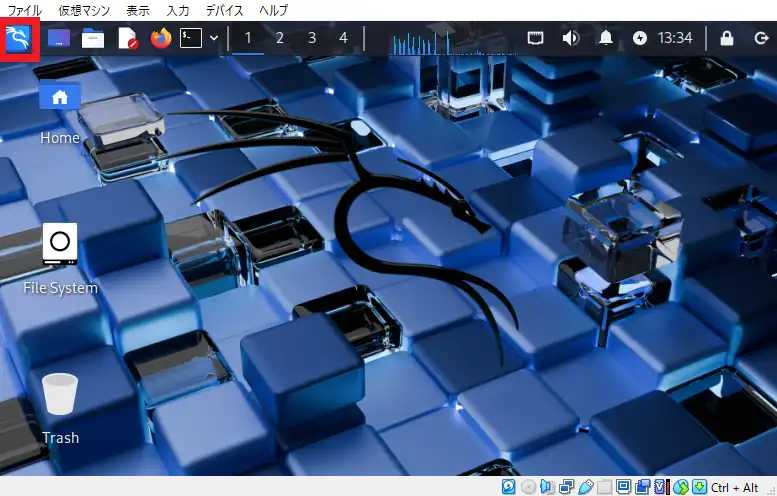Screen dimensions: 777x496
Task: Click the virtualization CPU status icon
Action: pyautogui.click(x=662, y=487)
